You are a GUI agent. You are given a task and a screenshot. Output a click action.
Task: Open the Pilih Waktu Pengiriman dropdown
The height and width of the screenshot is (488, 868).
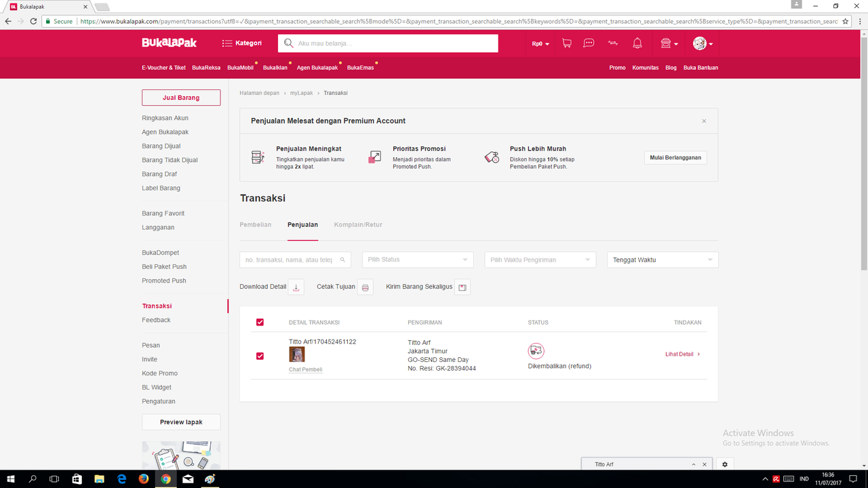[540, 260]
